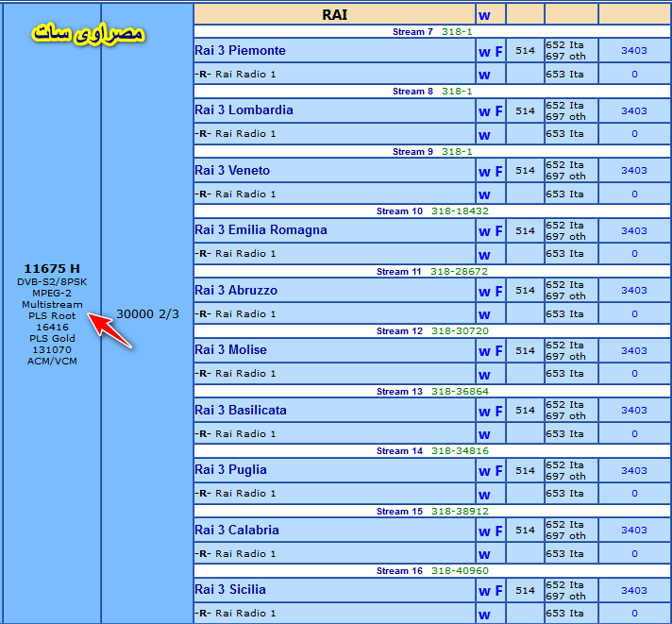The image size is (672, 624).
Task: Select the -R- Rai Radio 1 entry under Stream 11
Action: point(235,314)
